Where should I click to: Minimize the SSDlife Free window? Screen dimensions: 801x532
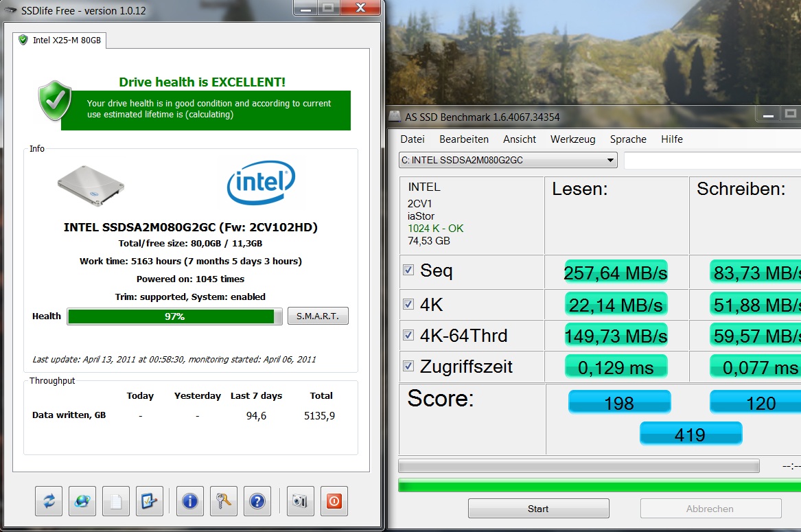click(x=305, y=8)
